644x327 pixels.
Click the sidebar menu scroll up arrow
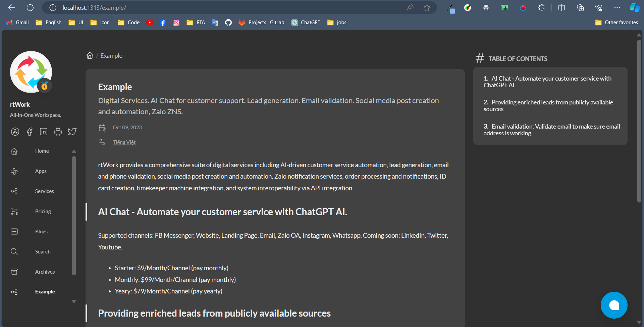[x=74, y=151]
